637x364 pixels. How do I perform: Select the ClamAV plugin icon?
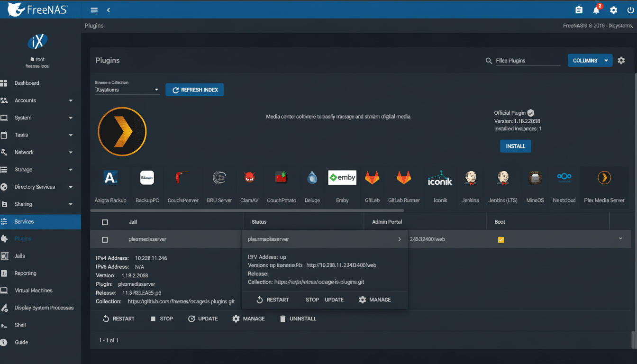249,178
